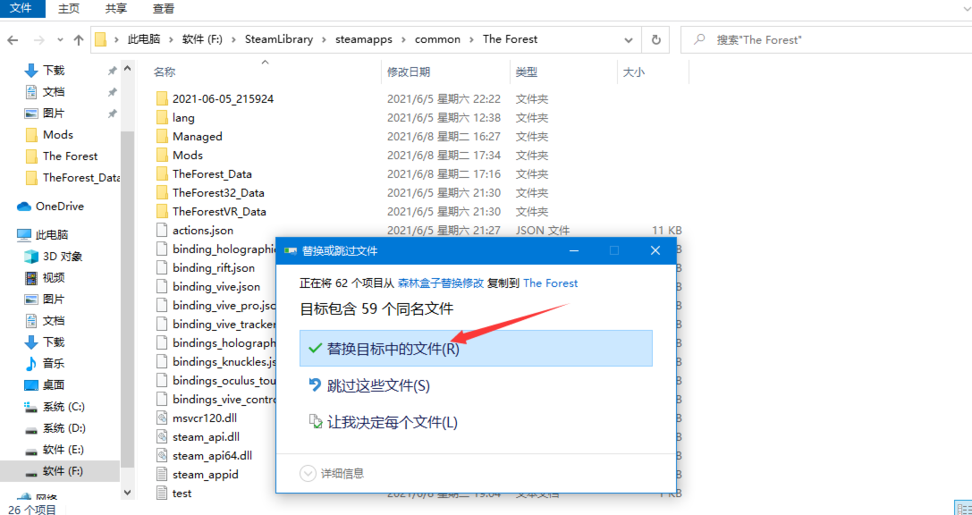The image size is (972, 515).
Task: Open the address bar history dropdown
Action: [x=628, y=40]
